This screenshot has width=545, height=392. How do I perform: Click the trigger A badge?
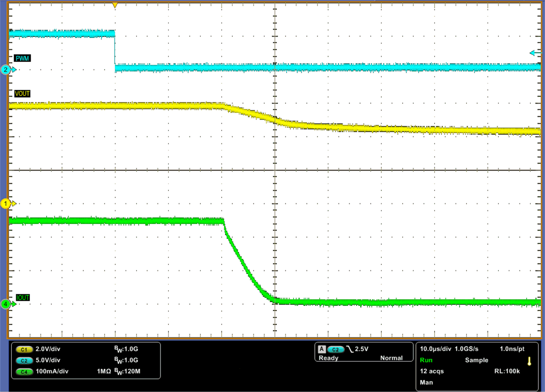322,349
